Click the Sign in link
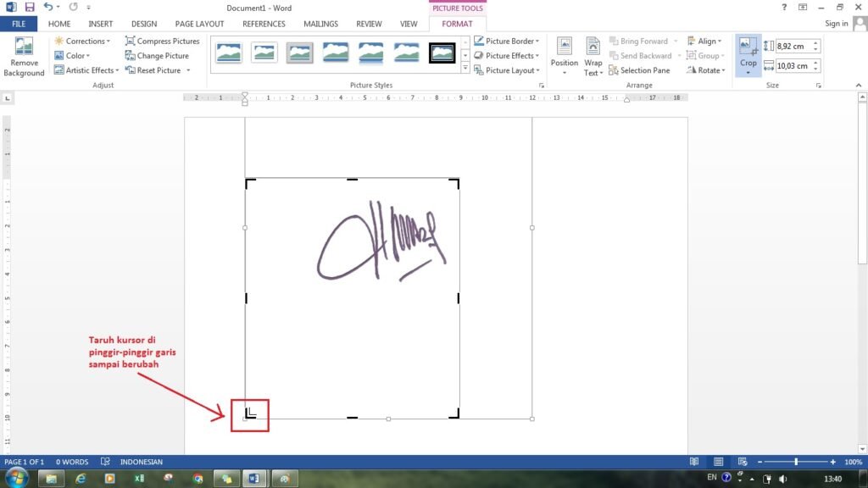 (836, 24)
